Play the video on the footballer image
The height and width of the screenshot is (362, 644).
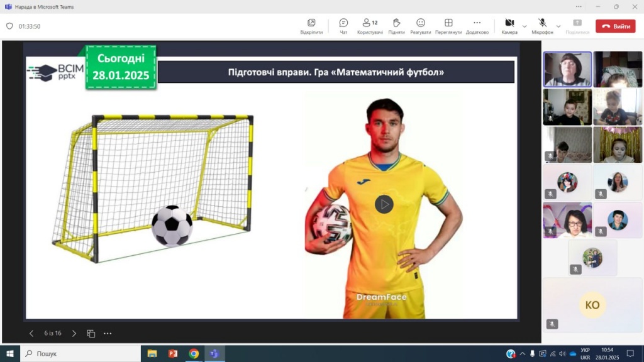384,204
